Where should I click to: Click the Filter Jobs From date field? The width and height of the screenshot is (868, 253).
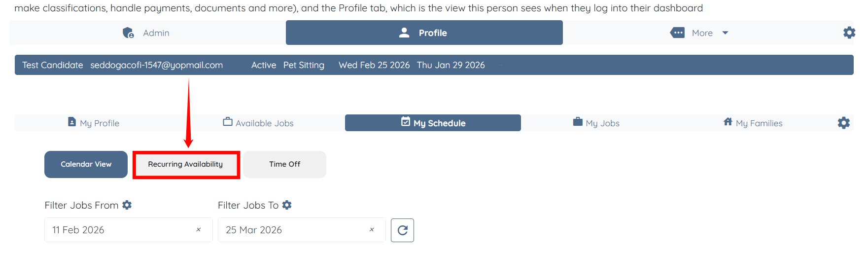pyautogui.click(x=118, y=230)
